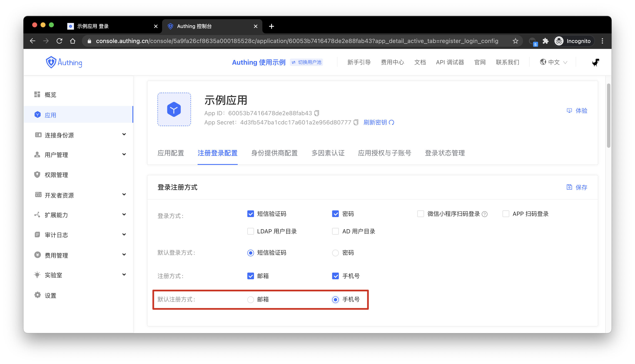
Task: Enable the LDAP 用户目录 checkbox
Action: (250, 231)
